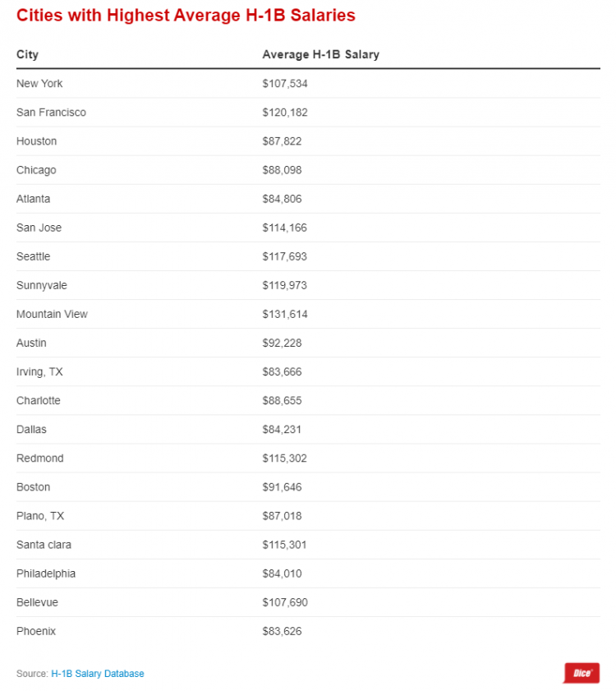The width and height of the screenshot is (616, 691).
Task: Select the Santa clara row label
Action: point(44,545)
